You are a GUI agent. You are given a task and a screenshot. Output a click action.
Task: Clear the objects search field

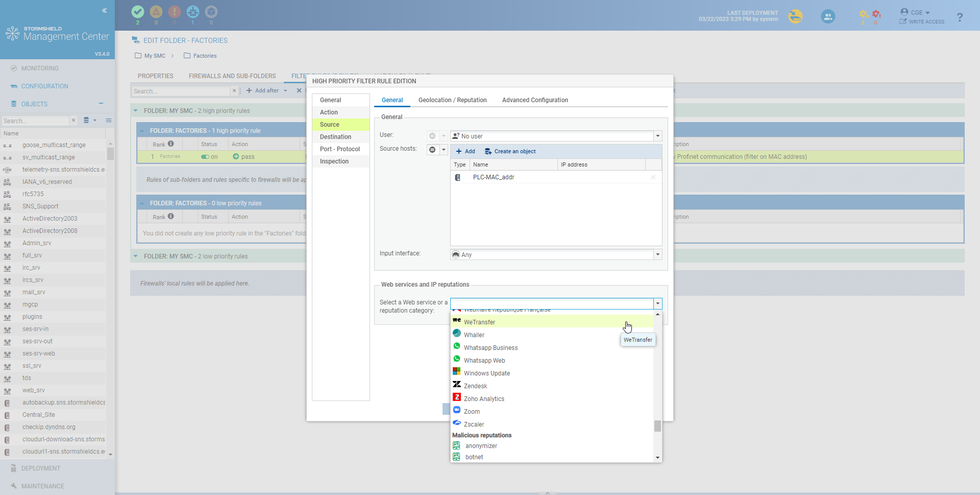[73, 121]
